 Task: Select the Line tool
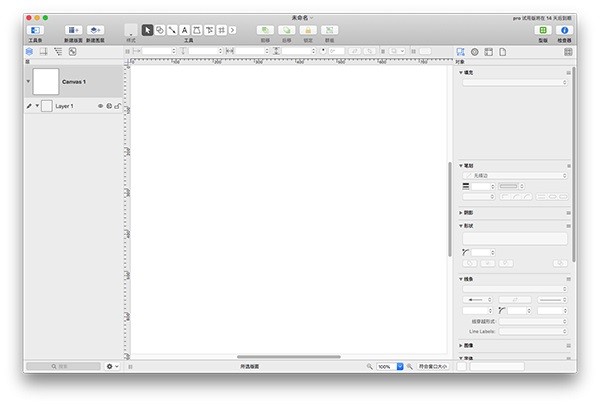(172, 30)
